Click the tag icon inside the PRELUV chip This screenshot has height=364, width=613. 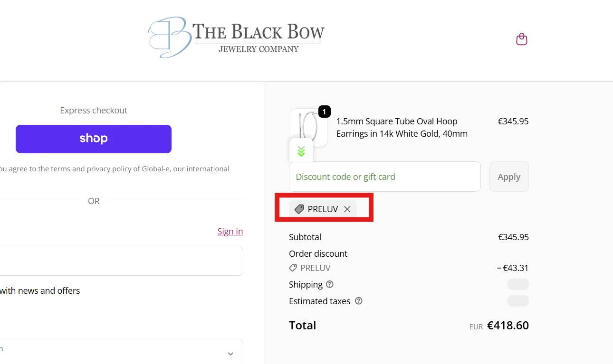pos(299,209)
